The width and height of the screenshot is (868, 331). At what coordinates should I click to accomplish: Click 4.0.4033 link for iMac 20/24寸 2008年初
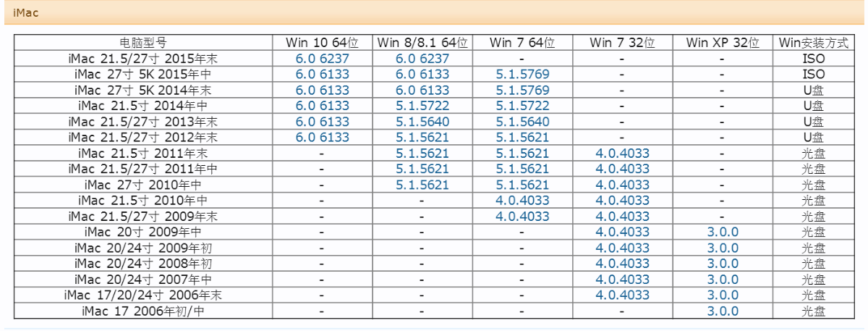[x=623, y=264]
